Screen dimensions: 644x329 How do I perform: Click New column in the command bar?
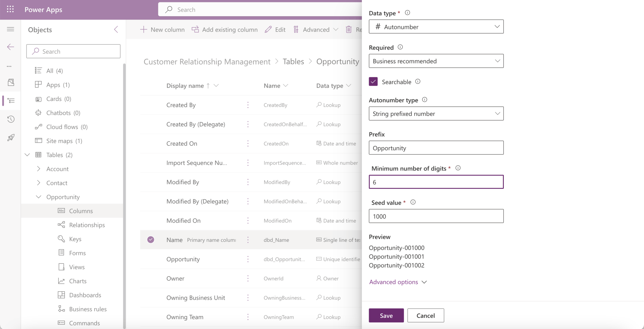pos(163,30)
